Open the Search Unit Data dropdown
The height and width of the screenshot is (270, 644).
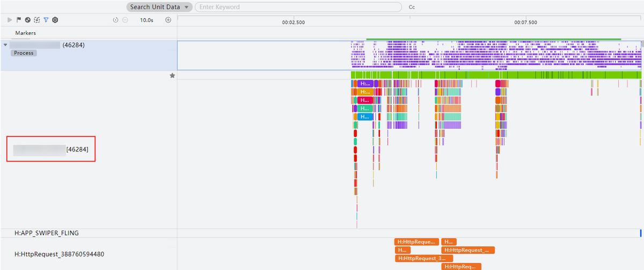[x=159, y=7]
